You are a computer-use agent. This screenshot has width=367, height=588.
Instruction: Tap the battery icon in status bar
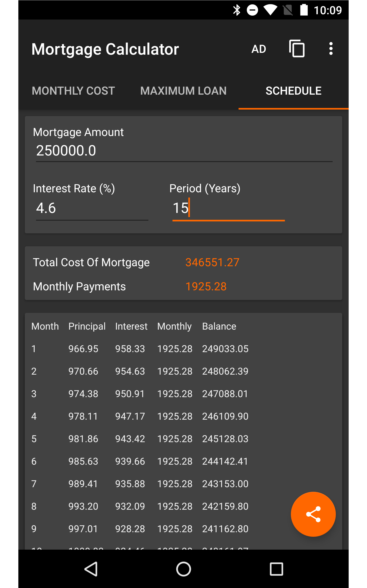click(x=304, y=10)
